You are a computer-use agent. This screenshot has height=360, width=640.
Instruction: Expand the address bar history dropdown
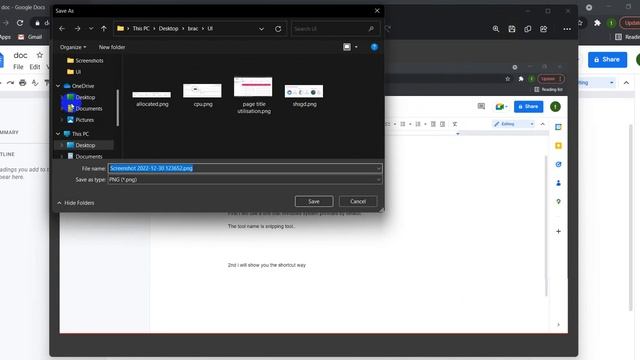tap(261, 29)
